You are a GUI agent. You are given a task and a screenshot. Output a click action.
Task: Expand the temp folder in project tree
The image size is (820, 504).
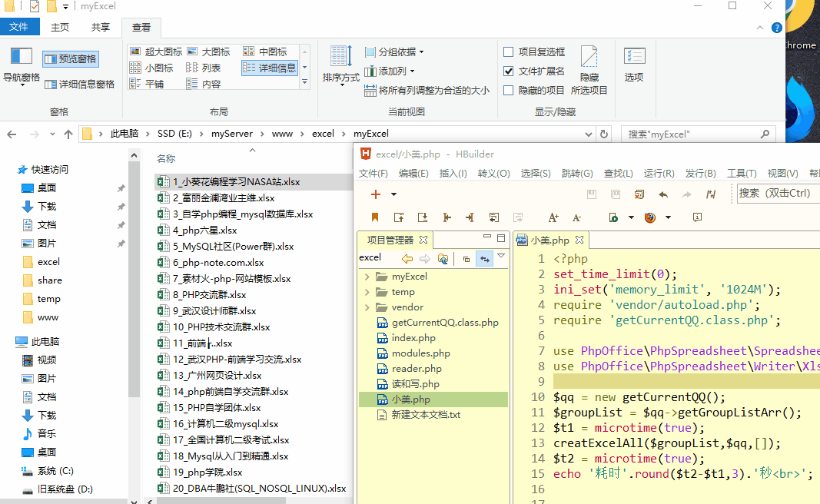(367, 292)
